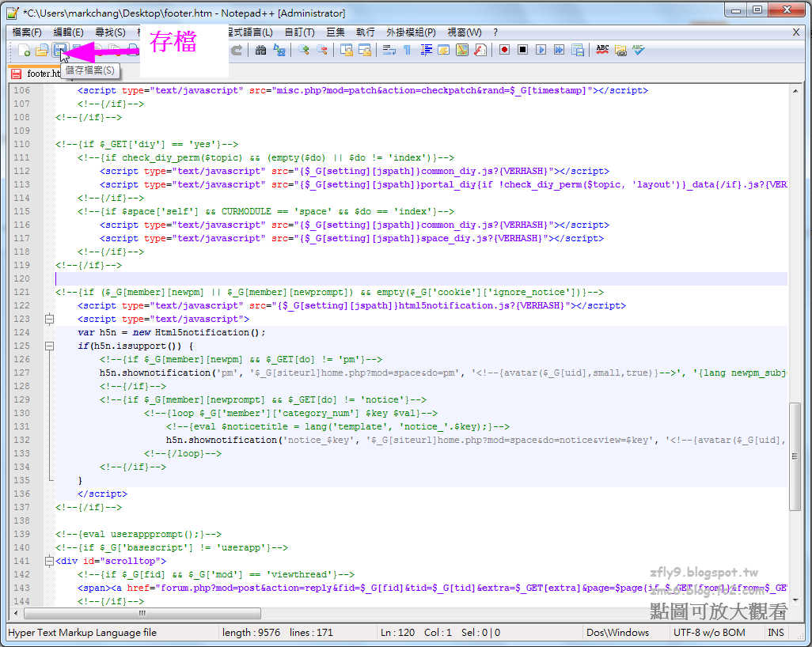Image resolution: width=812 pixels, height=647 pixels.
Task: Open the 巨集 macro menu
Action: (x=336, y=32)
